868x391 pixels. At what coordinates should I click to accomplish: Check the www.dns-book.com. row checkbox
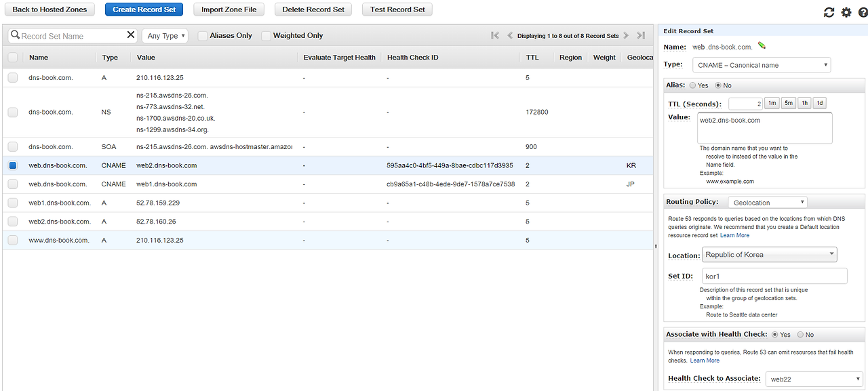[x=13, y=241]
